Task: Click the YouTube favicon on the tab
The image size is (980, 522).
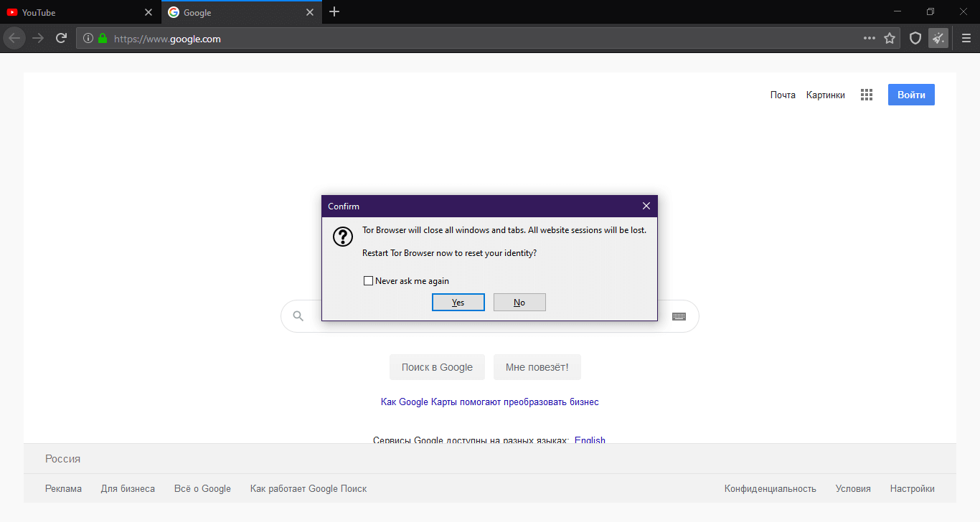Action: [x=12, y=12]
